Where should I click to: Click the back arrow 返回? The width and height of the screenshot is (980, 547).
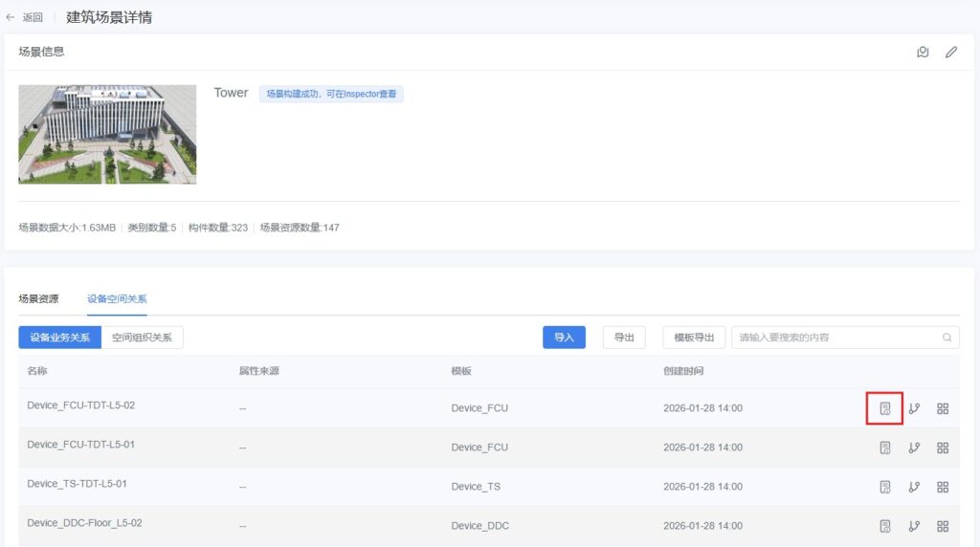coord(25,17)
